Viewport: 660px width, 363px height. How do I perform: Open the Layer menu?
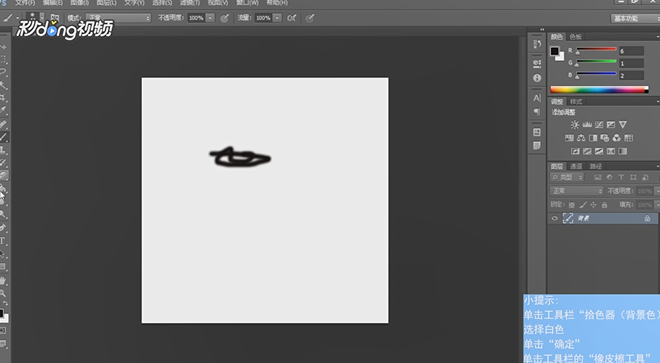pyautogui.click(x=106, y=3)
